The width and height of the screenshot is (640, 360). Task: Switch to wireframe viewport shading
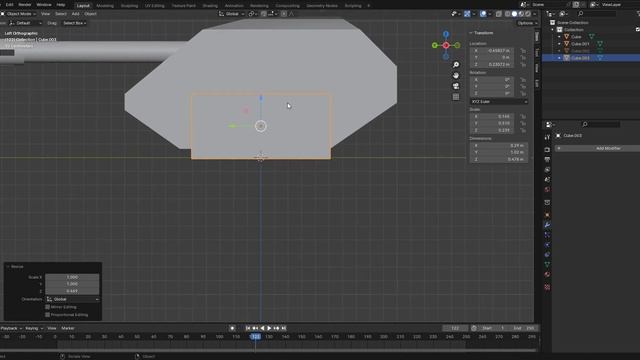pyautogui.click(x=508, y=14)
